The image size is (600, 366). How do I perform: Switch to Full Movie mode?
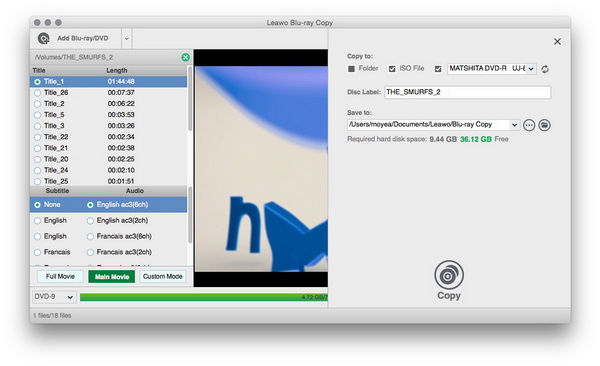coord(60,276)
